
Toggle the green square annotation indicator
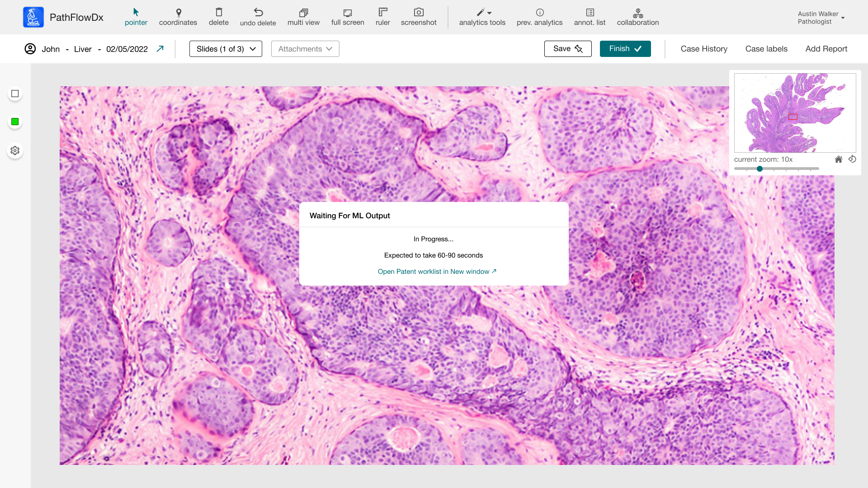click(x=15, y=122)
